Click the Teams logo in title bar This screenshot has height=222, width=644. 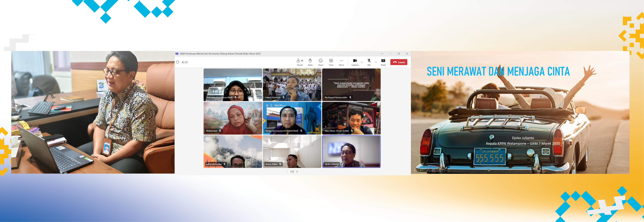point(177,54)
